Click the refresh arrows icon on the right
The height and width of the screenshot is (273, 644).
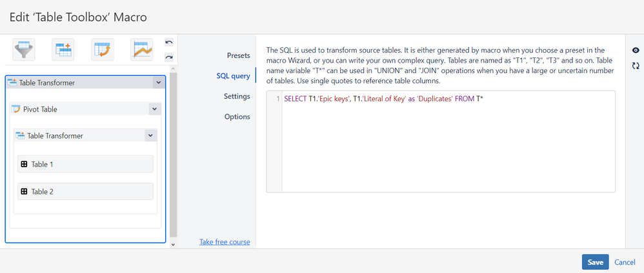pos(636,66)
